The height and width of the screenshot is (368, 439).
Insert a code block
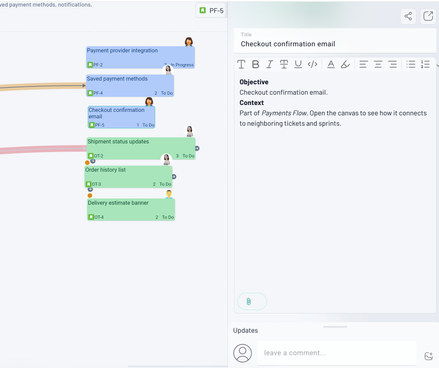[312, 64]
